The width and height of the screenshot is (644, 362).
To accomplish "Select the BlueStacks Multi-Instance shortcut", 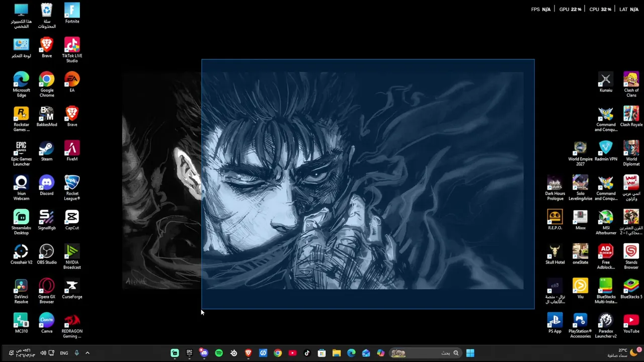I will pos(606,291).
